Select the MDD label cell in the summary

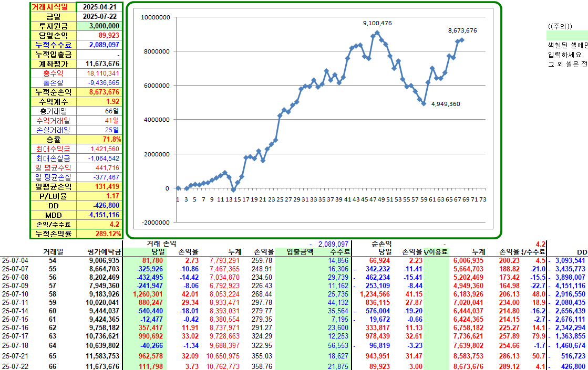(53, 215)
